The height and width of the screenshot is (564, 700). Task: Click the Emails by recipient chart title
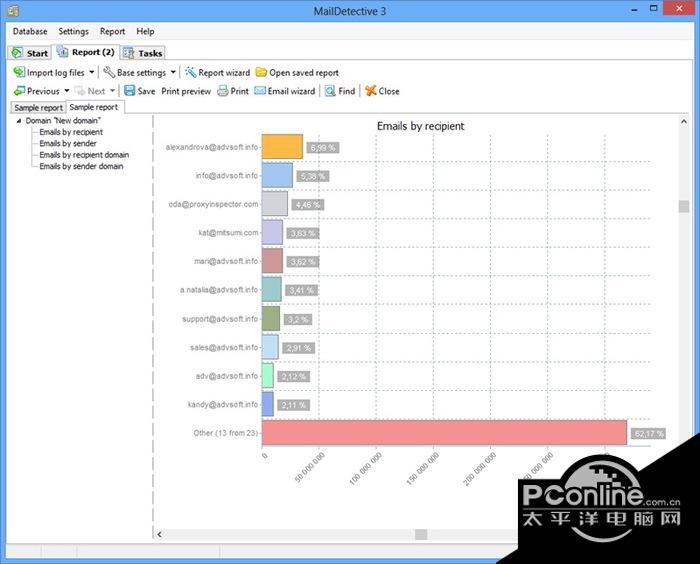421,126
